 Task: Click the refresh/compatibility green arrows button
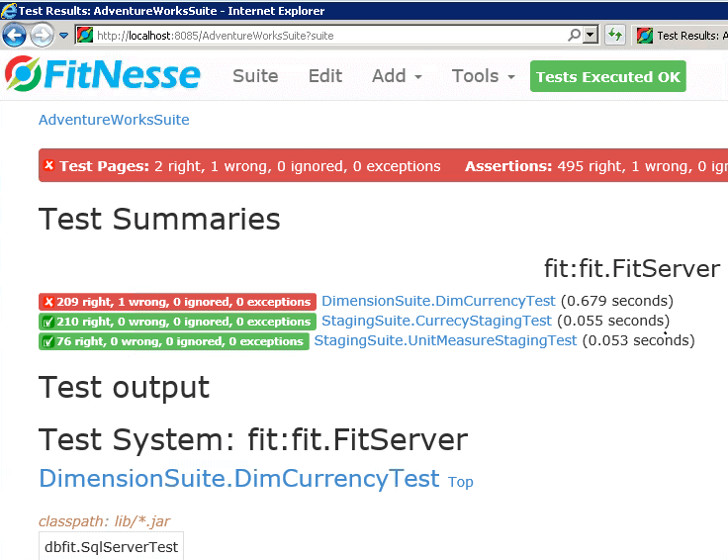(615, 35)
